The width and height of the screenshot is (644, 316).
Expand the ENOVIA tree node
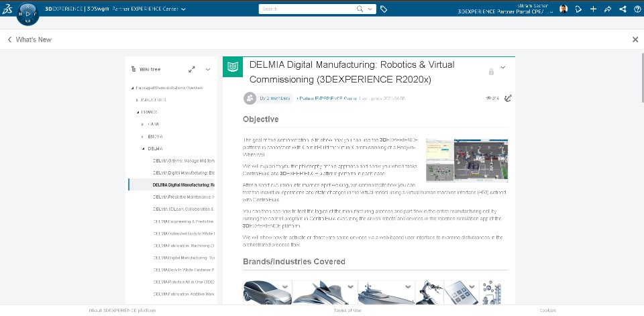(142, 136)
